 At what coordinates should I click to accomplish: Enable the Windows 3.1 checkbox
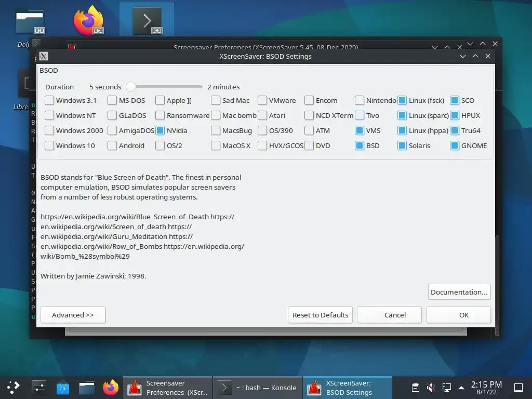pyautogui.click(x=49, y=100)
